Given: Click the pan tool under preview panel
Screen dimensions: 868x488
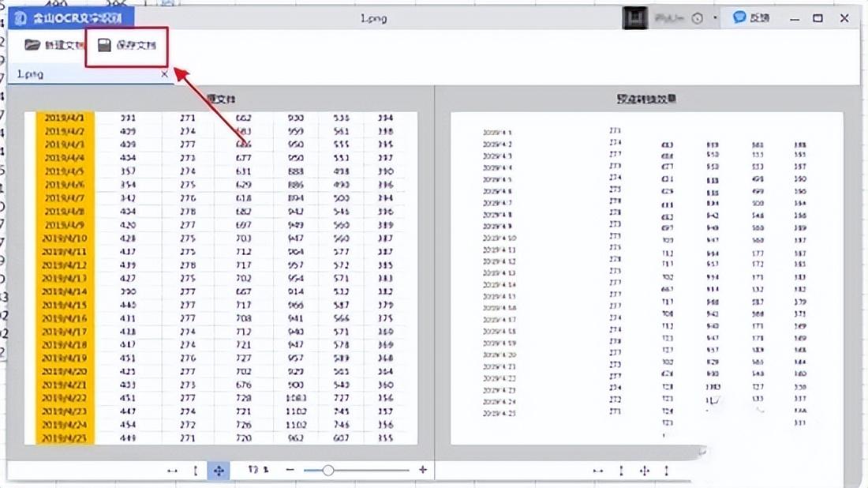Looking at the screenshot, I should 645,471.
